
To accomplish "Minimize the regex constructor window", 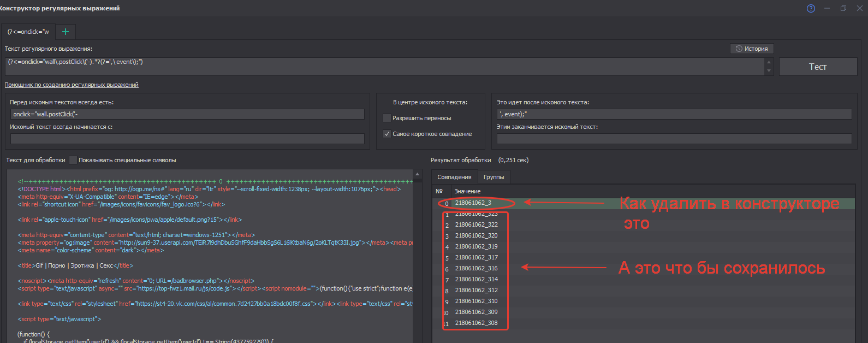I will point(827,8).
